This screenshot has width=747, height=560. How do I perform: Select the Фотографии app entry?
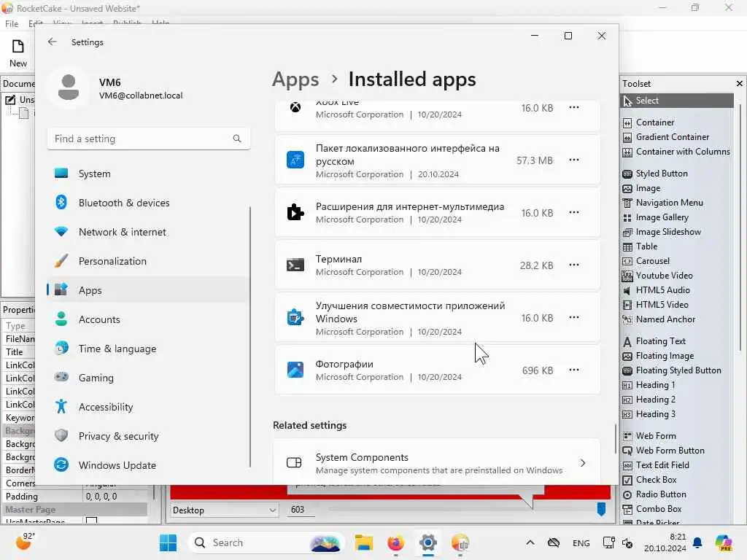(437, 370)
